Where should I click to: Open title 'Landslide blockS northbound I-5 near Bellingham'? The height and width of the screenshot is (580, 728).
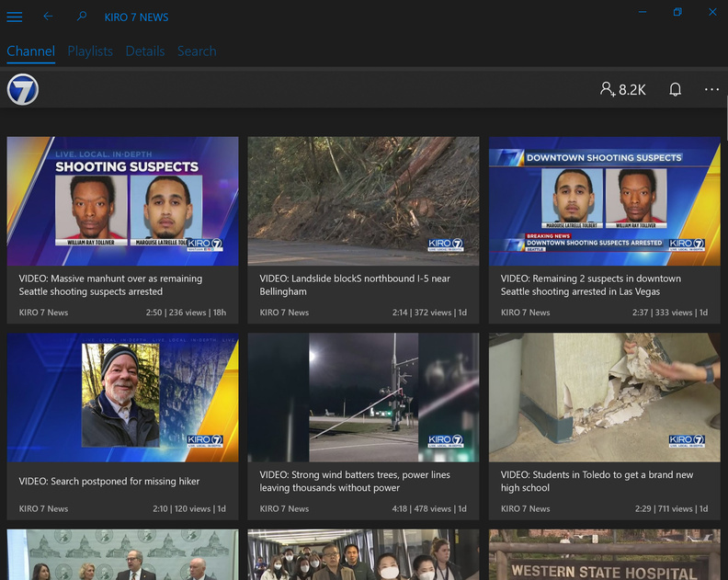click(x=355, y=285)
